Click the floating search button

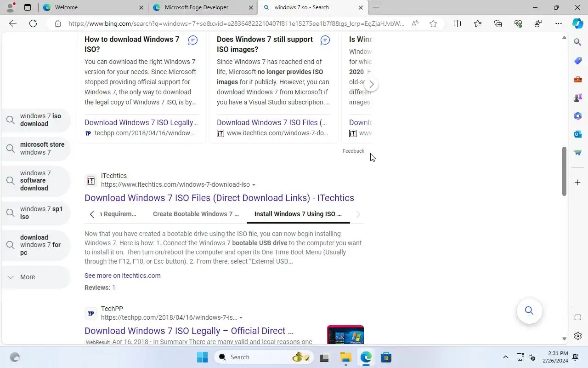[529, 311]
